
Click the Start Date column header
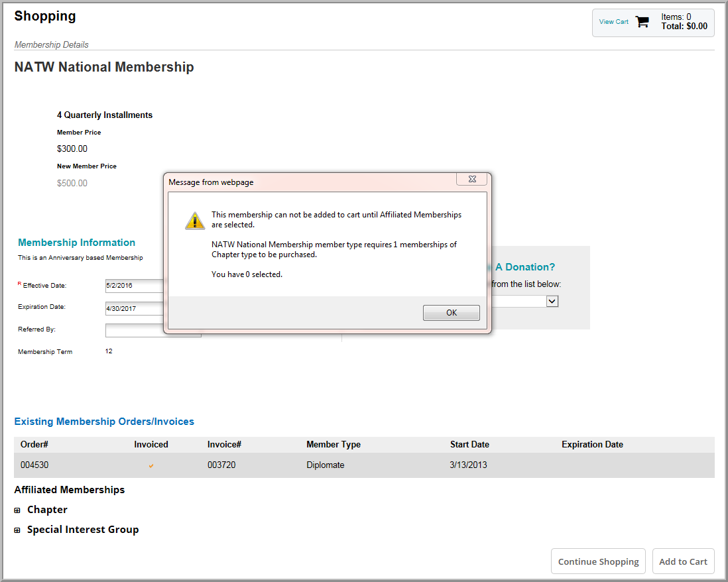pyautogui.click(x=469, y=445)
